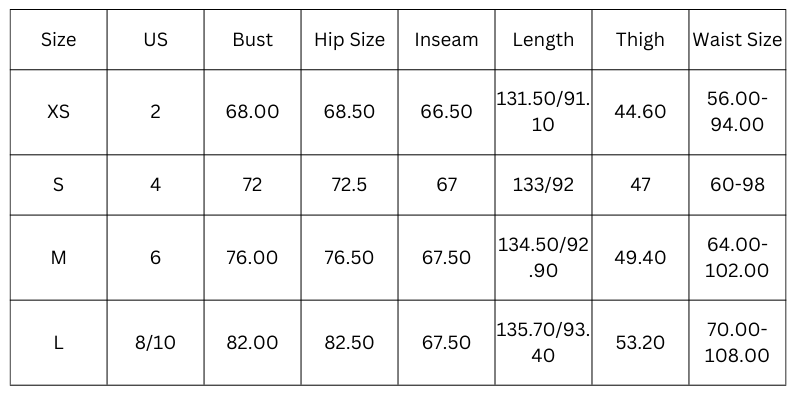The width and height of the screenshot is (800, 400).
Task: Select the US column header cell
Action: [x=155, y=40]
